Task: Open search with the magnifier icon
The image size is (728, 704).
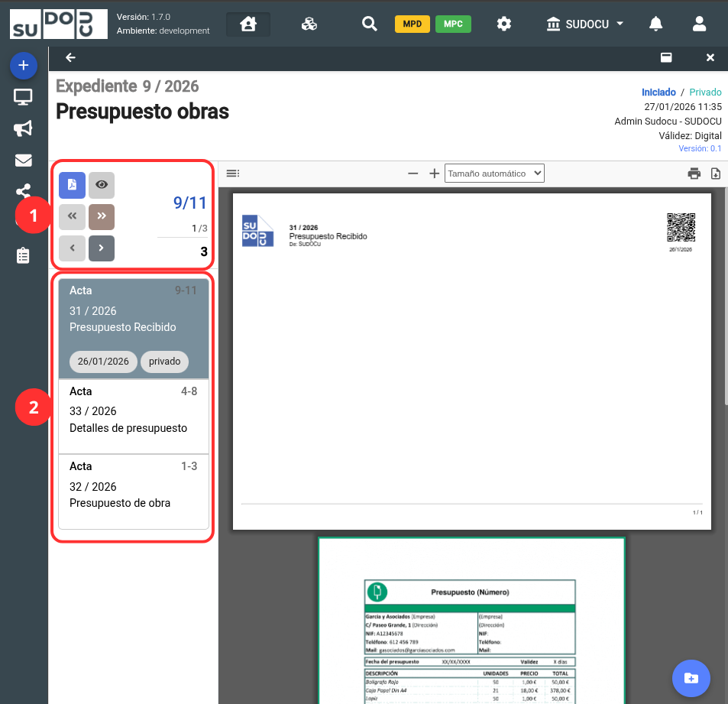Action: [x=369, y=24]
